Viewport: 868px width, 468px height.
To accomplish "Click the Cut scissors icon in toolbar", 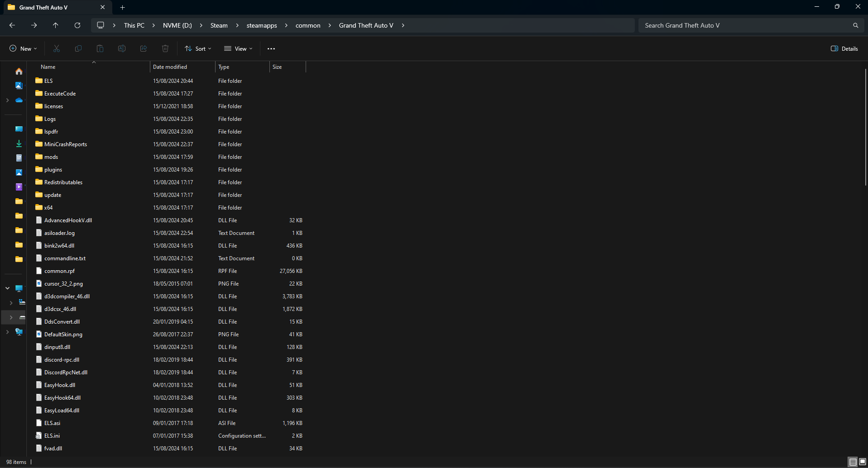I will (57, 48).
